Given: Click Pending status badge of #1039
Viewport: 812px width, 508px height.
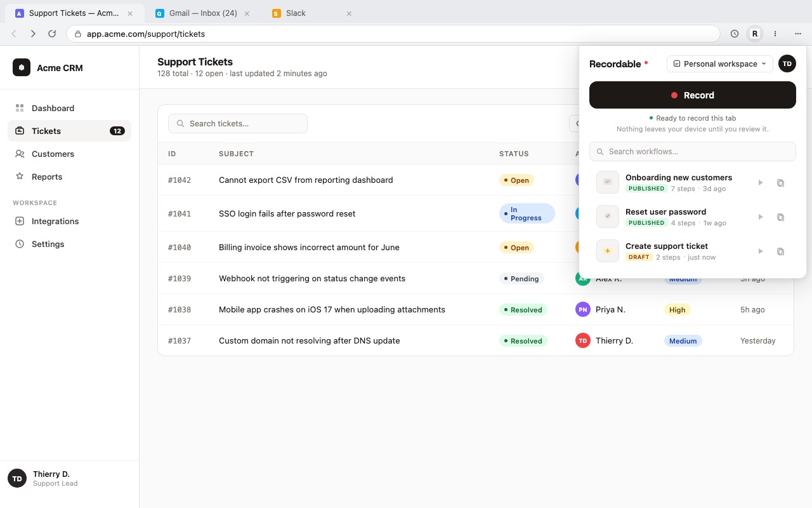Looking at the screenshot, I should 522,279.
